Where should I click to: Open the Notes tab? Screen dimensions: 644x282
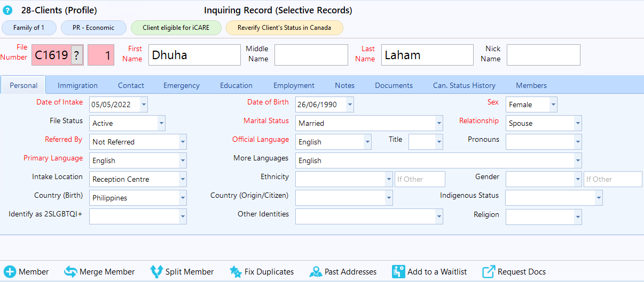point(344,85)
